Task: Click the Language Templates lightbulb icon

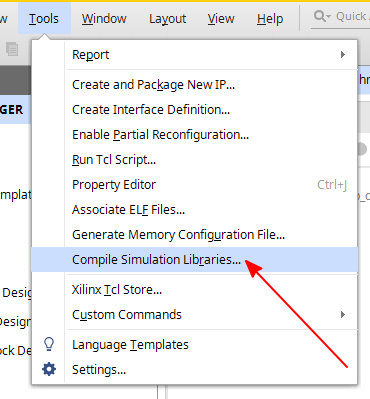Action: pyautogui.click(x=49, y=344)
